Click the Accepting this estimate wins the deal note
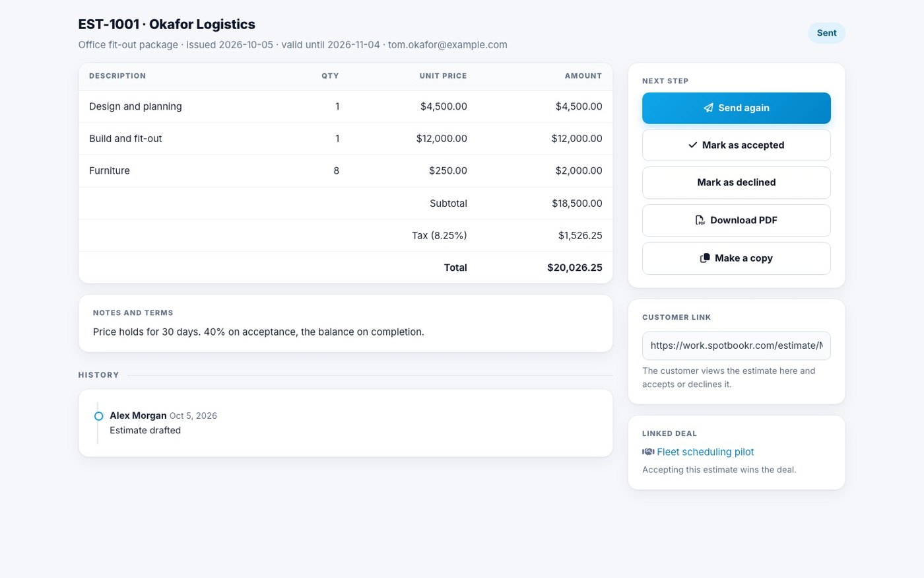 pos(719,470)
